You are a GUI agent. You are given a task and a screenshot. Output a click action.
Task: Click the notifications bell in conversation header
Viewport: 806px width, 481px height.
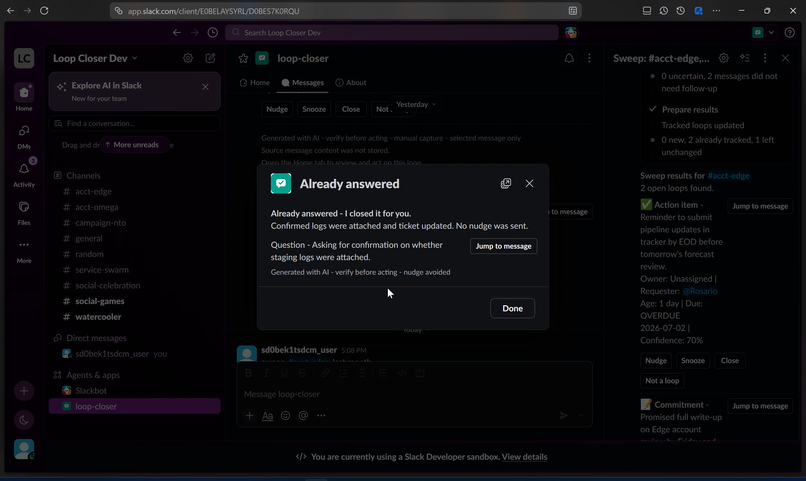[x=569, y=58]
